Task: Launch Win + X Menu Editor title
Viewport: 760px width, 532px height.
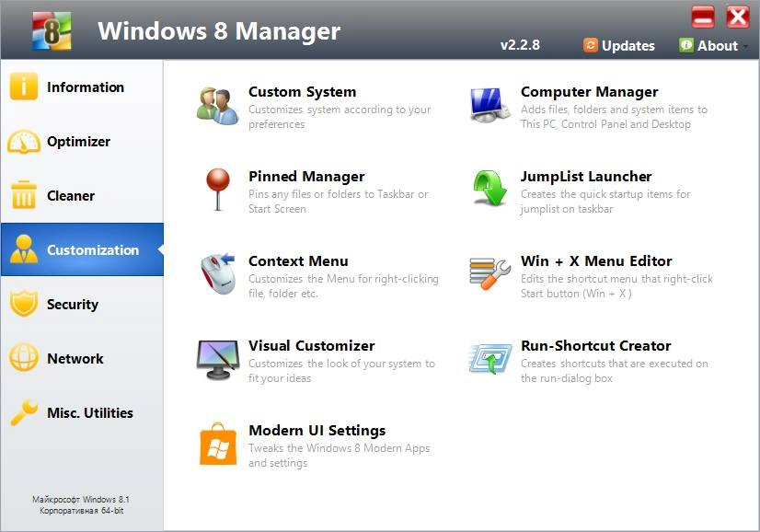Action: point(596,260)
